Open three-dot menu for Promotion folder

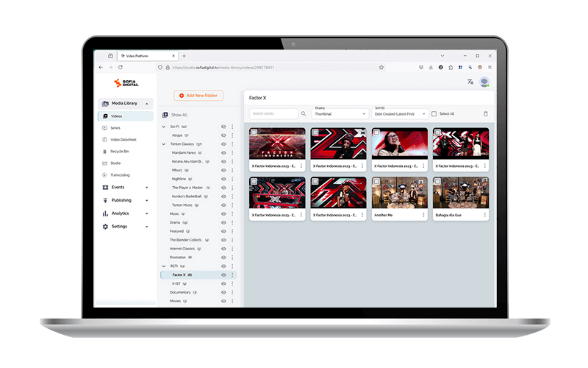pyautogui.click(x=232, y=258)
